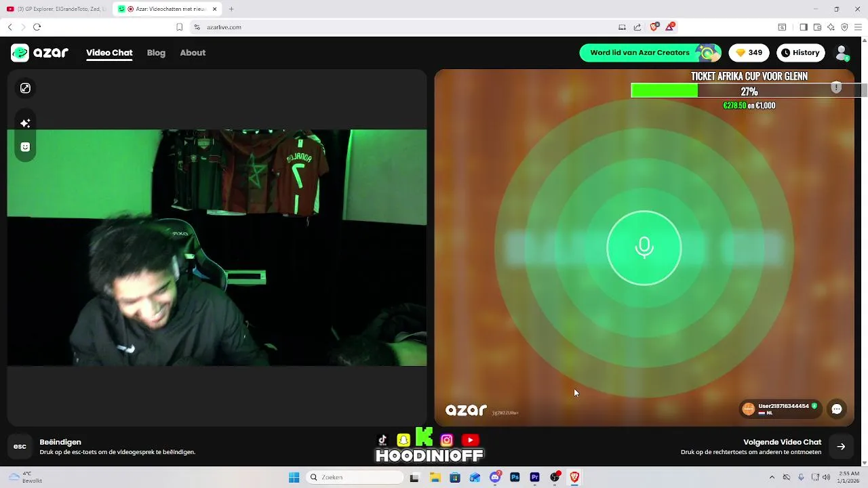Open the Brave hamburger menu
Image resolution: width=868 pixels, height=488 pixels.
[858, 27]
